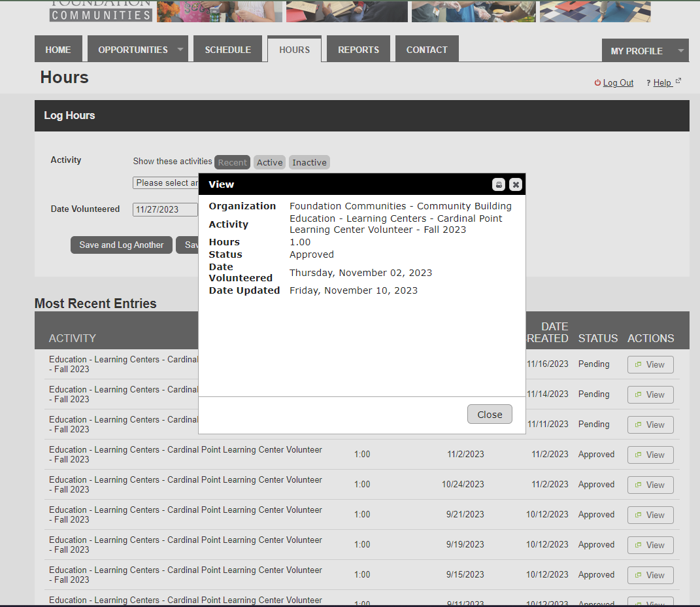Click 'Foundation Communities - Community Building' text
The width and height of the screenshot is (700, 607).
pyautogui.click(x=401, y=206)
